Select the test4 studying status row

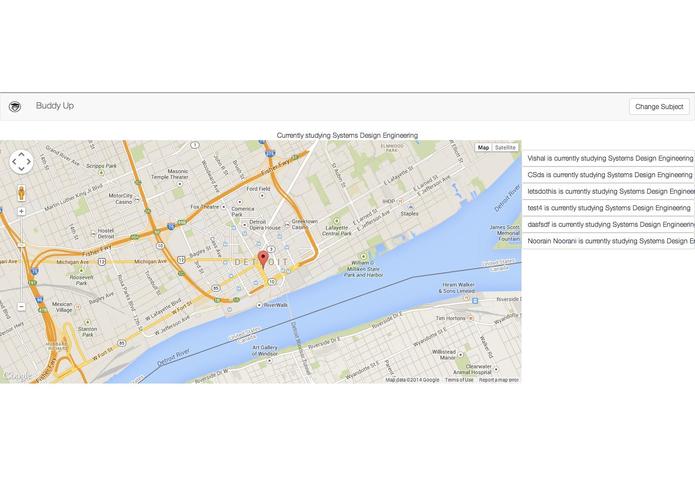pyautogui.click(x=609, y=208)
